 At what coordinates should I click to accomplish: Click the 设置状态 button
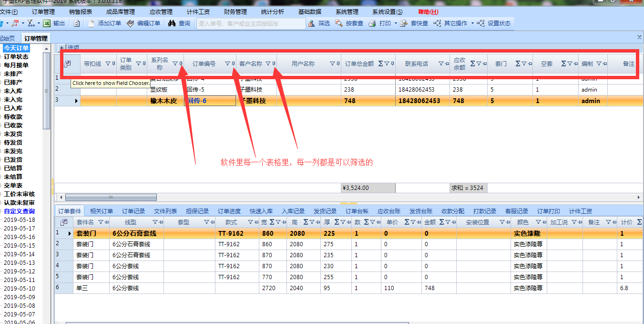point(494,23)
